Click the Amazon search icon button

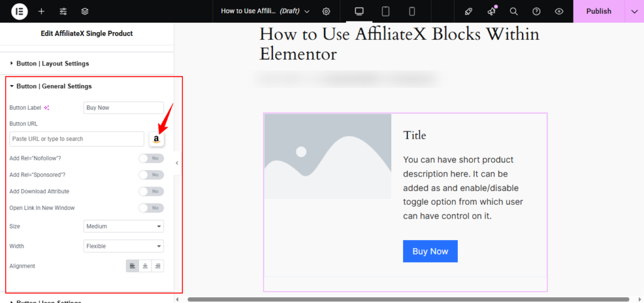157,139
